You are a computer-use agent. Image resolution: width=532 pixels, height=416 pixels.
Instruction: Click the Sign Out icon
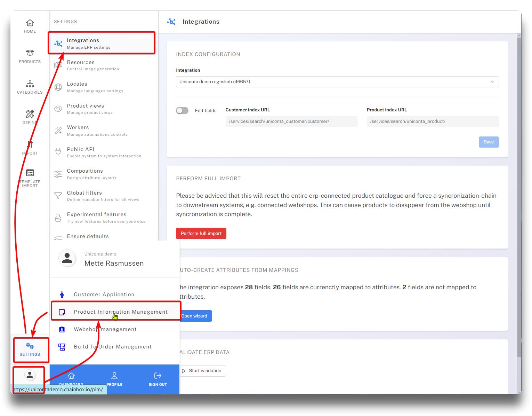coord(158,376)
